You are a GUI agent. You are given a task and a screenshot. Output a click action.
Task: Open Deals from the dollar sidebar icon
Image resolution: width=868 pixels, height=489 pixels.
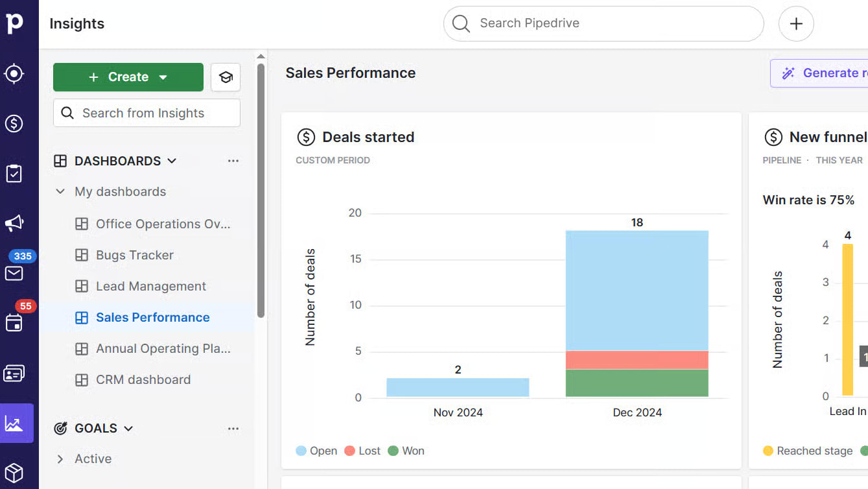pyautogui.click(x=14, y=123)
